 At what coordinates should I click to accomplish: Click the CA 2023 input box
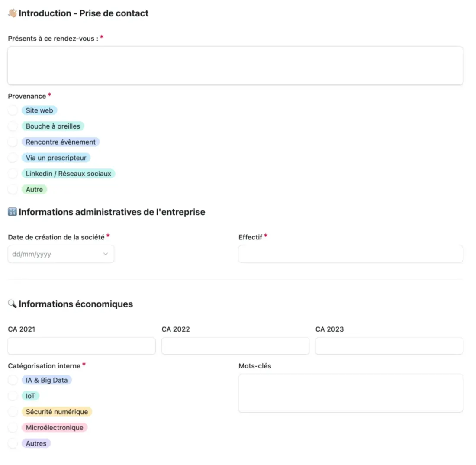click(x=389, y=346)
